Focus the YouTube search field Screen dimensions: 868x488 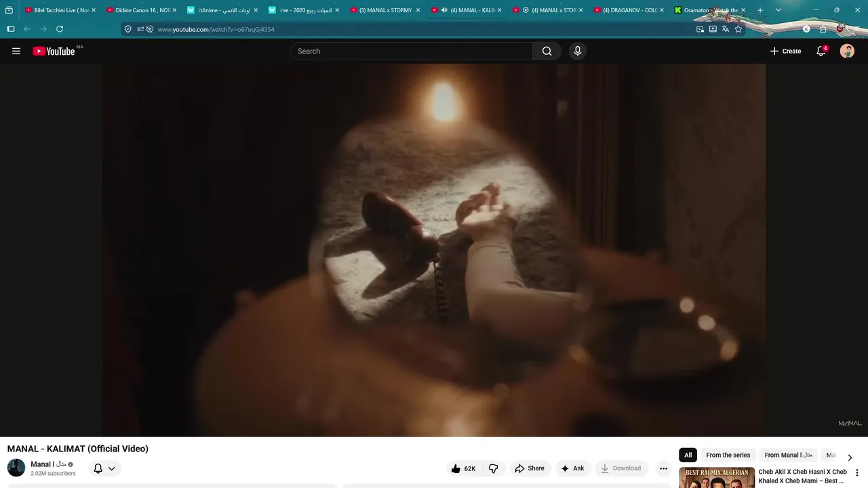(x=412, y=51)
